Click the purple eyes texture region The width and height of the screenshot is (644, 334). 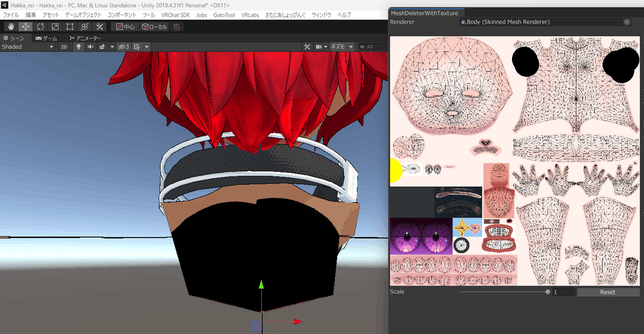[421, 236]
